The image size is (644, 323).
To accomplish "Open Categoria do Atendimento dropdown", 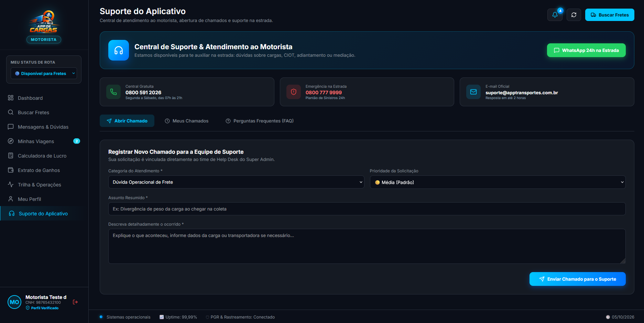I will click(x=236, y=182).
